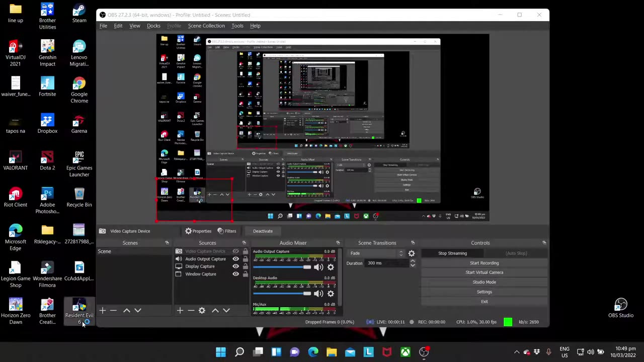Show the Video Capture Device source
644x362 pixels.
click(235, 251)
